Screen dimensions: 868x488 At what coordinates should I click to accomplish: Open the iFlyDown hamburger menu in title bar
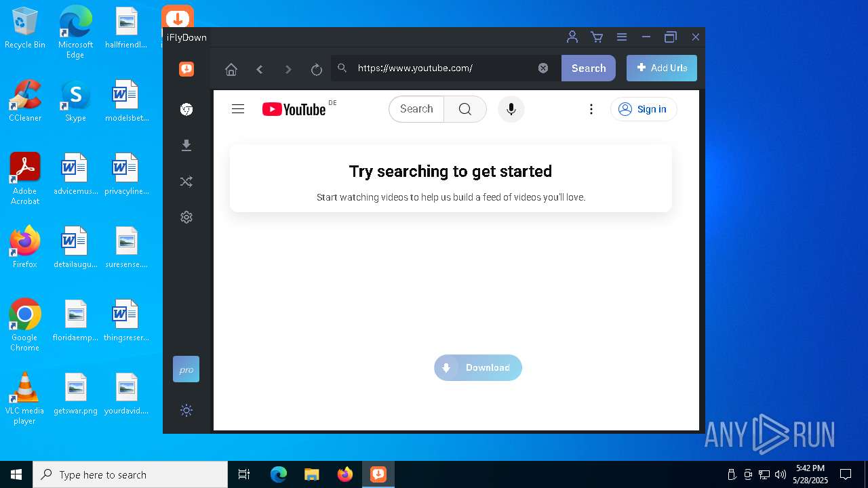point(621,37)
